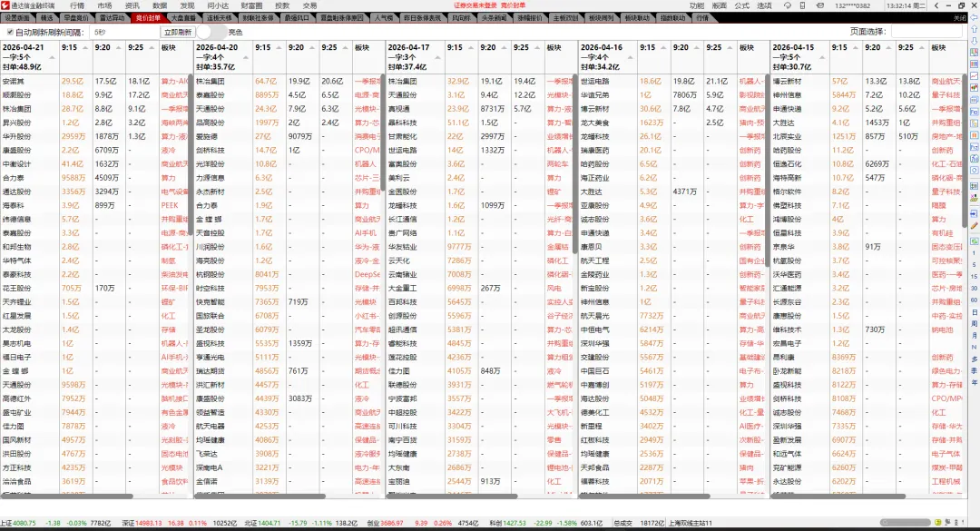Open the 页面选择 dropdown box

pos(926,31)
